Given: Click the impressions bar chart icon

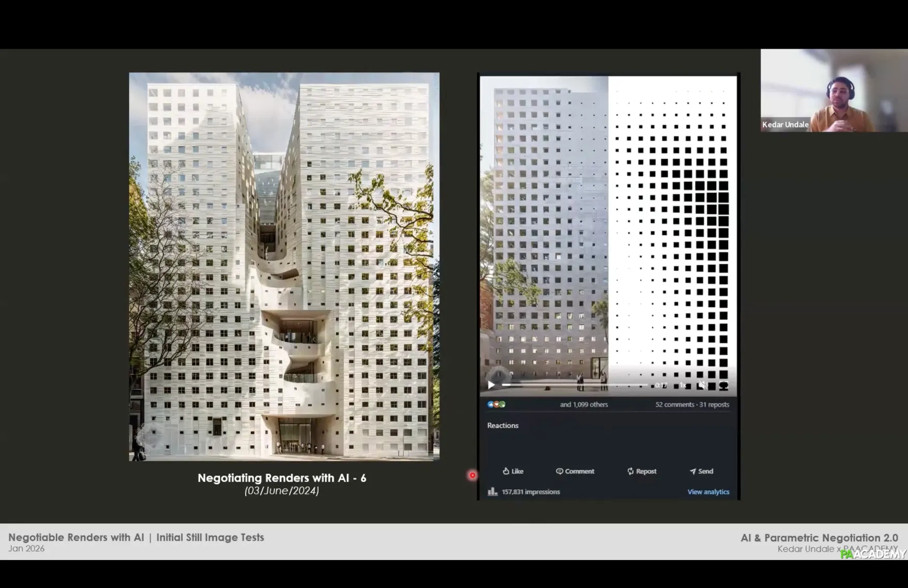Looking at the screenshot, I should tap(492, 492).
